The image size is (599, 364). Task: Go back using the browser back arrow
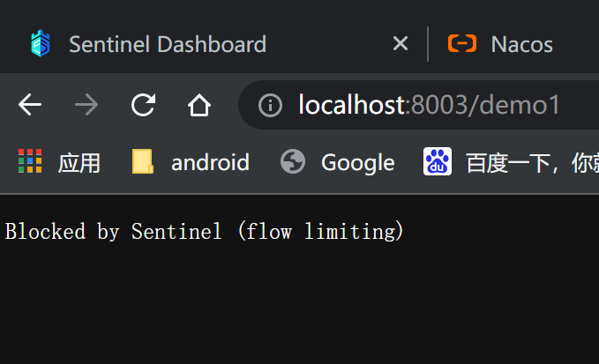[x=30, y=104]
